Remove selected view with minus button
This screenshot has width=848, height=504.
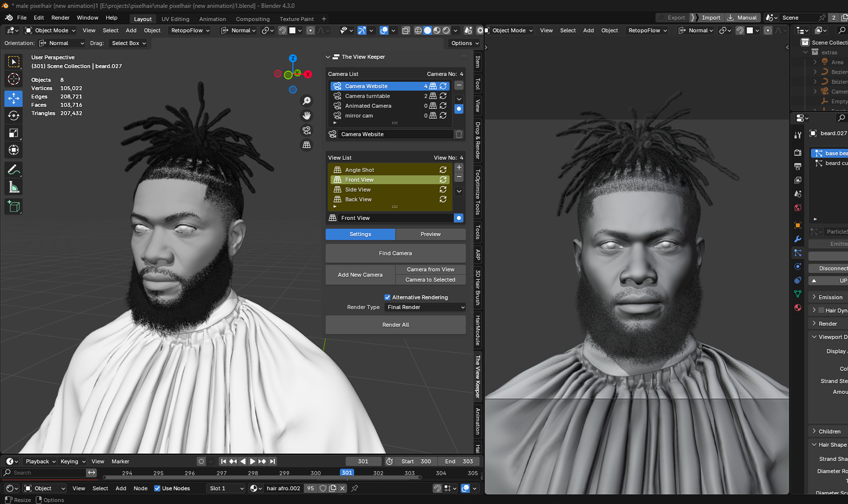[x=459, y=177]
